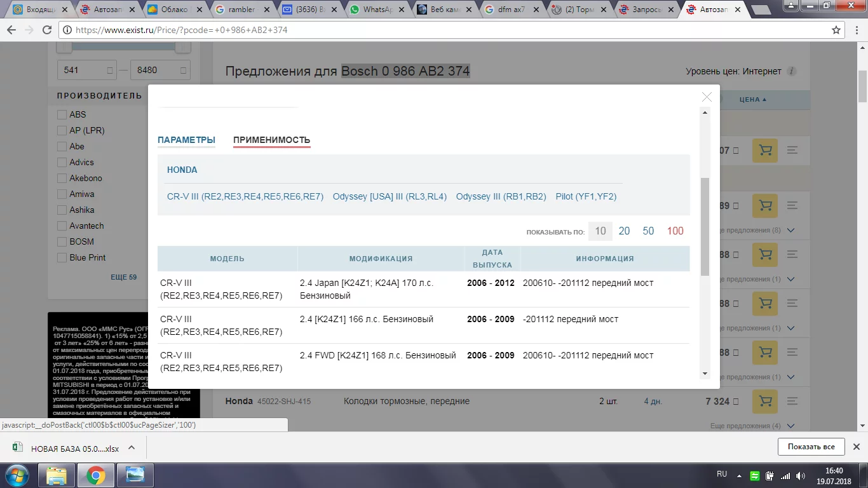The height and width of the screenshot is (488, 868).
Task: Open the list menu icon beside price ending 07
Action: point(792,151)
